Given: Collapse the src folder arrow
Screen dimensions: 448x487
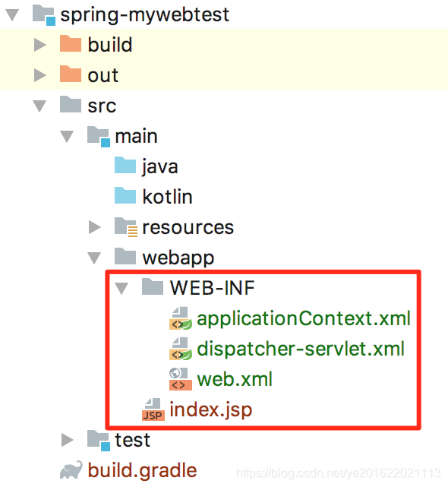Looking at the screenshot, I should pos(39,106).
